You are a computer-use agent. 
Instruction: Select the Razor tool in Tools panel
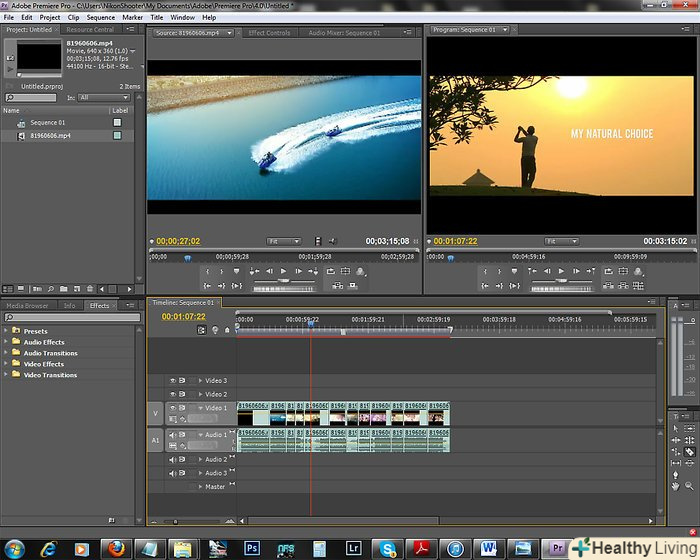coord(690,452)
